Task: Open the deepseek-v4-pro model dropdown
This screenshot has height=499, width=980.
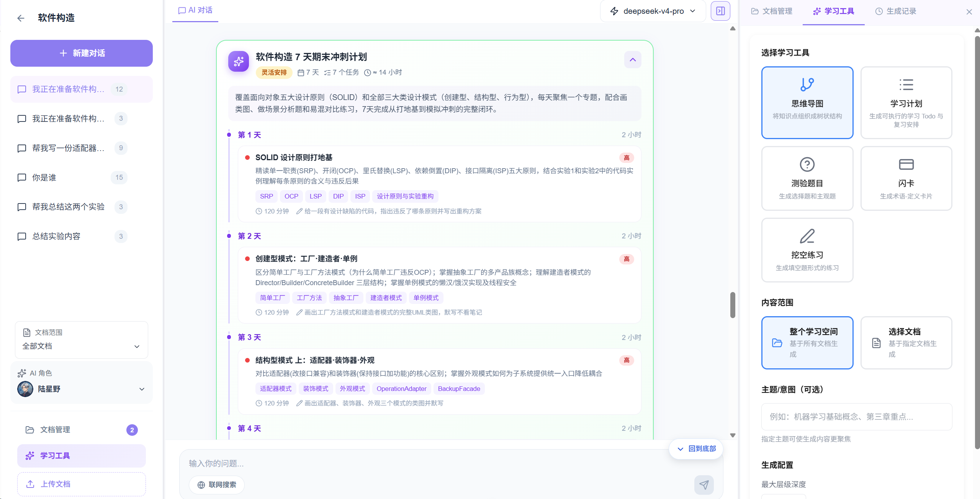Action: pyautogui.click(x=653, y=11)
